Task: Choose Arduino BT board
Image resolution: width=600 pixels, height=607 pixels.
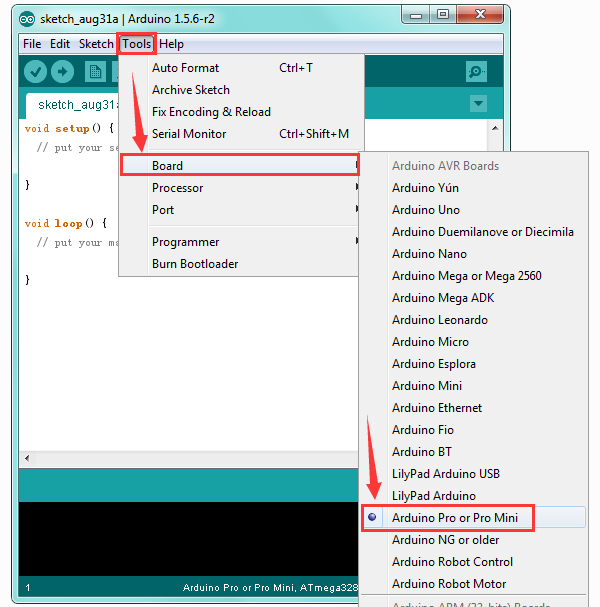Action: coord(473,452)
